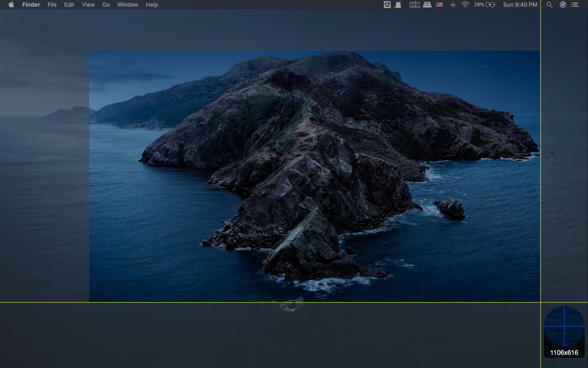This screenshot has width=588, height=368.
Task: Open the Help menu
Action: 152,5
